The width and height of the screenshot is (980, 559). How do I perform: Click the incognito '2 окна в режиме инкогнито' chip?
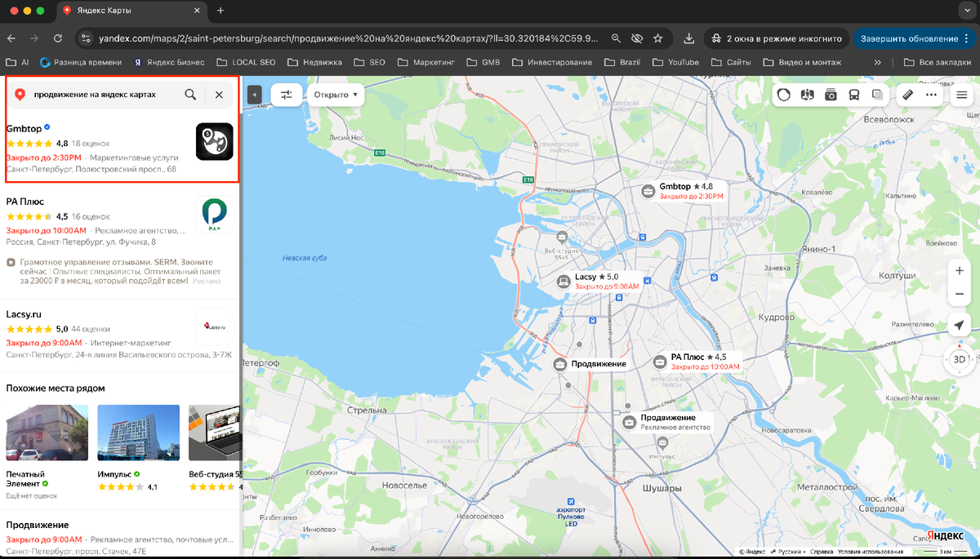coord(776,38)
